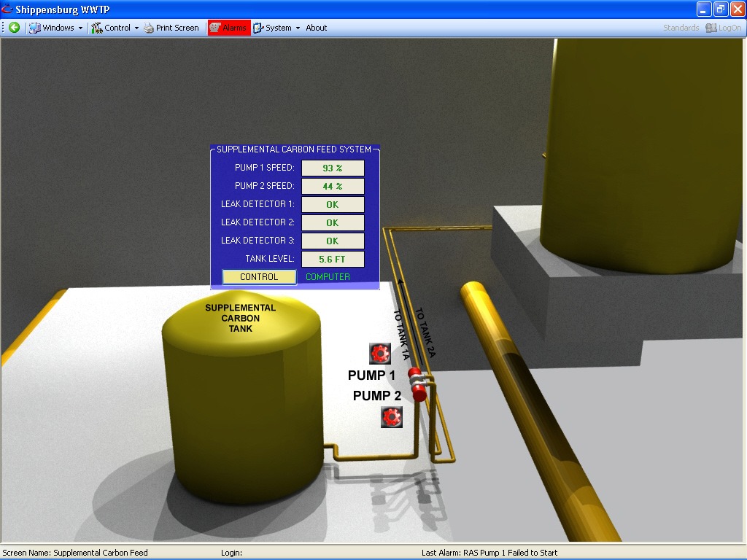Screen dimensions: 747x560
Task: Click the Leak Detector 1 status box
Action: pyautogui.click(x=333, y=204)
